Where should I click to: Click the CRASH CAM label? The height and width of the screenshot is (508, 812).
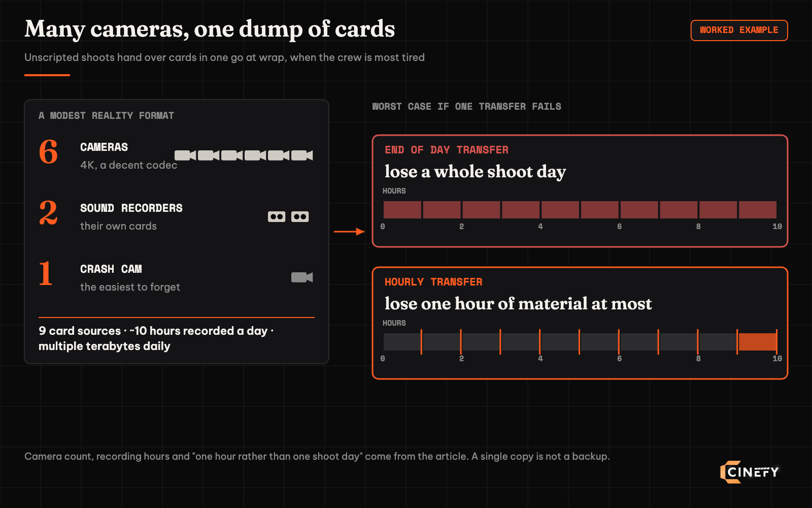pyautogui.click(x=111, y=269)
